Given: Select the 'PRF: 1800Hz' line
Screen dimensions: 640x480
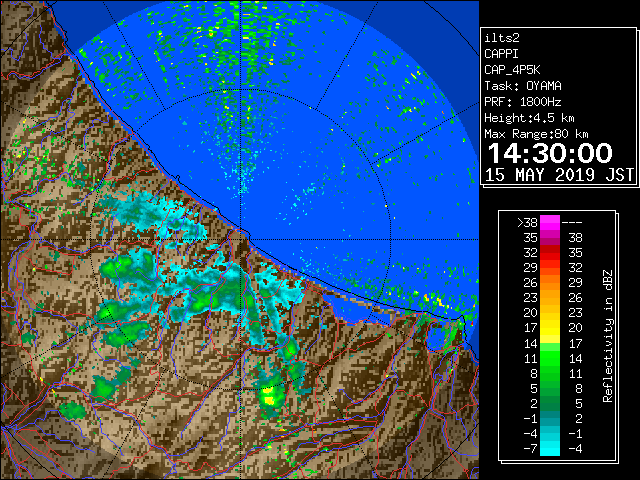Looking at the screenshot, I should click(523, 102).
